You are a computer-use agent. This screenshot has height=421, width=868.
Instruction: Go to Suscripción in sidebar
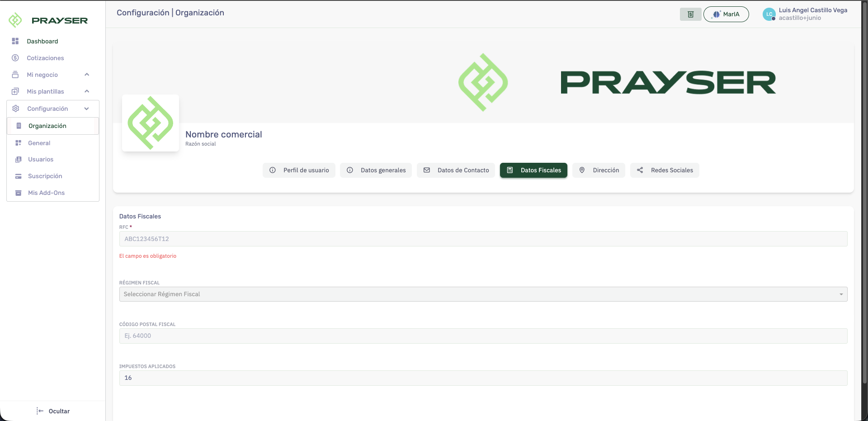point(45,176)
